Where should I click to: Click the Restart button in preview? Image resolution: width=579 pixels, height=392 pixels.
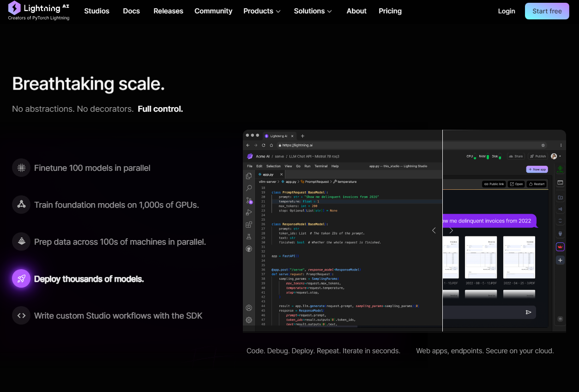537,184
